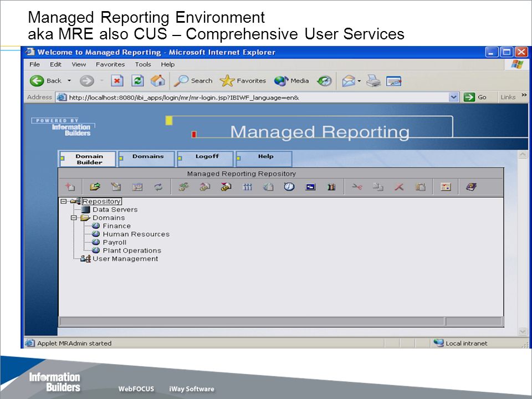This screenshot has height=399, width=532.
Task: Click the sliders icon in repository toolbar
Action: click(x=247, y=187)
